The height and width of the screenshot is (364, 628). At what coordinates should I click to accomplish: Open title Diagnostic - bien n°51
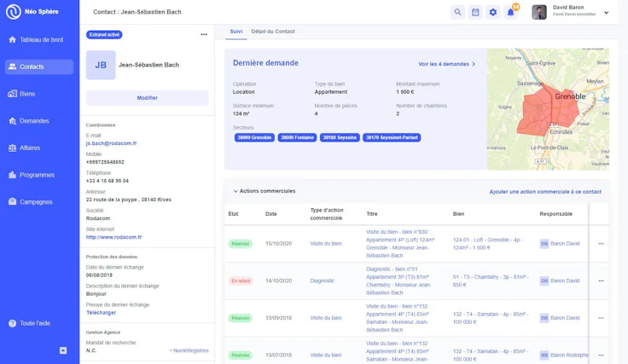398,280
